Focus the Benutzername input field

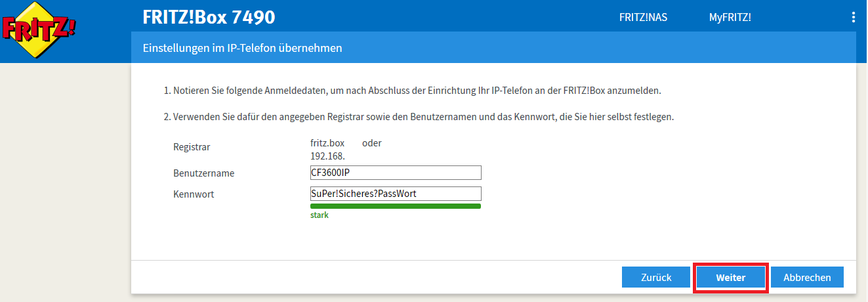click(396, 173)
